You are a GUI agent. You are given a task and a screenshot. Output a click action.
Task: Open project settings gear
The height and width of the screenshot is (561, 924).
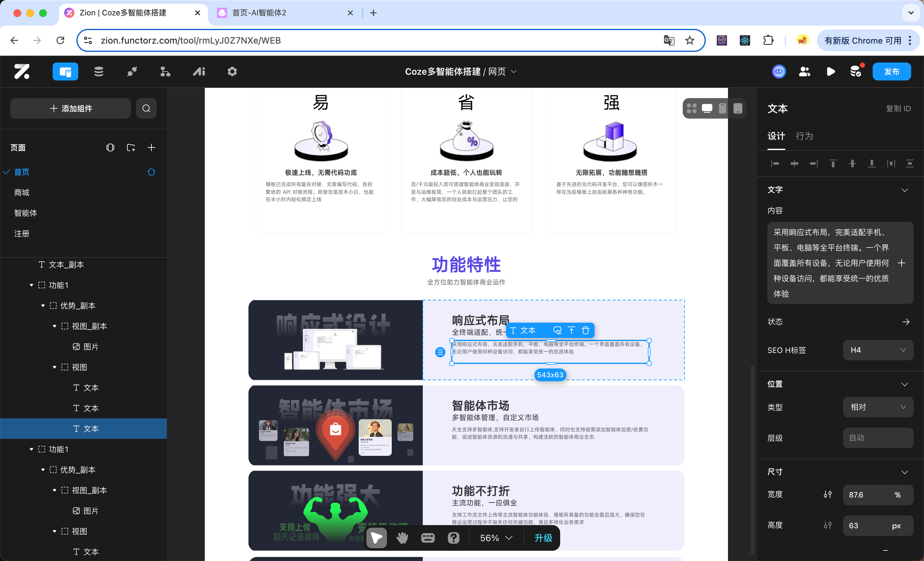click(x=232, y=71)
